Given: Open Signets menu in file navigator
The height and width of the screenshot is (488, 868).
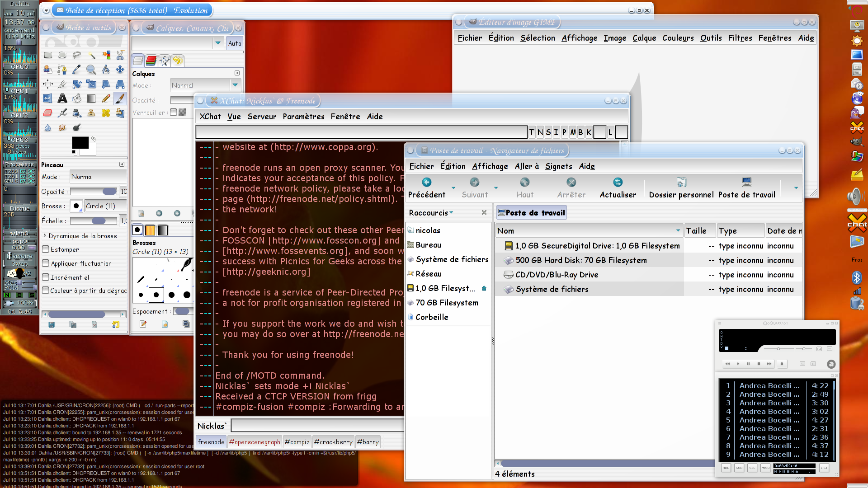Looking at the screenshot, I should tap(558, 166).
